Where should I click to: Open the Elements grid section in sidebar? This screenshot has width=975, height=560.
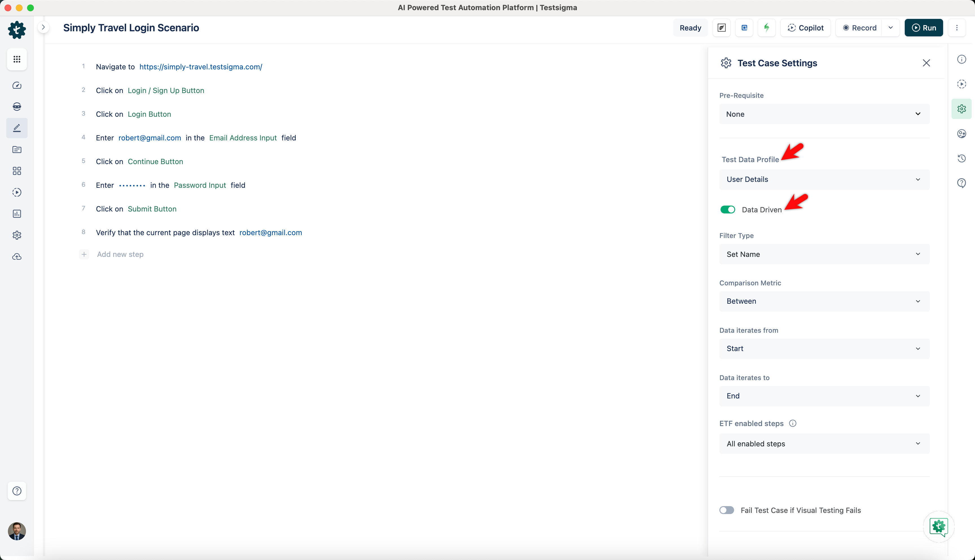pyautogui.click(x=17, y=171)
